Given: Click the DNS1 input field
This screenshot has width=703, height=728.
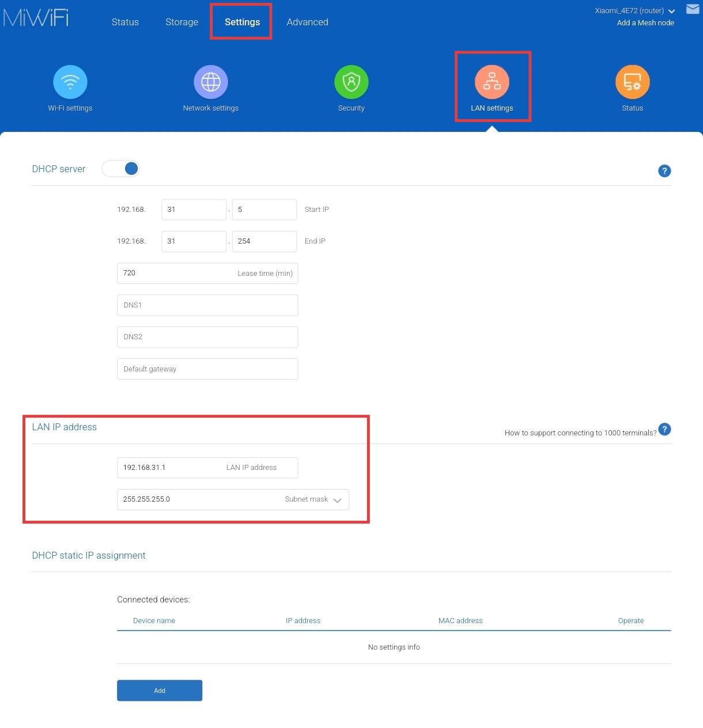Looking at the screenshot, I should point(207,305).
